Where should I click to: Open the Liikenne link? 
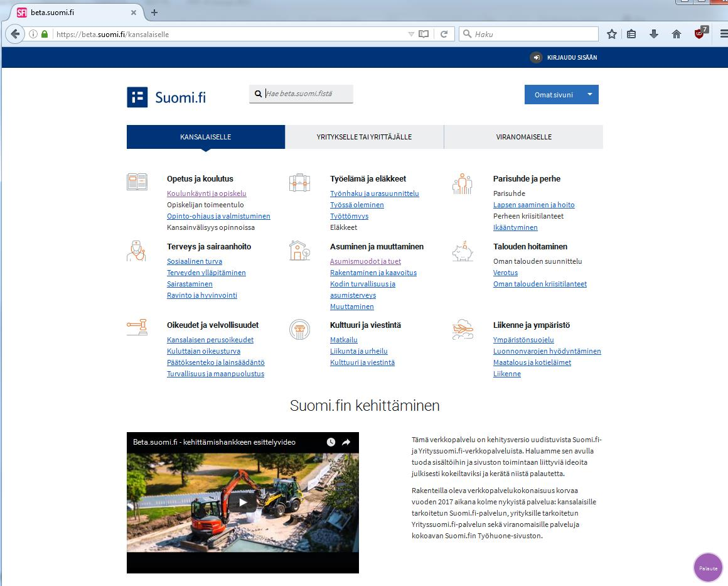pos(507,374)
